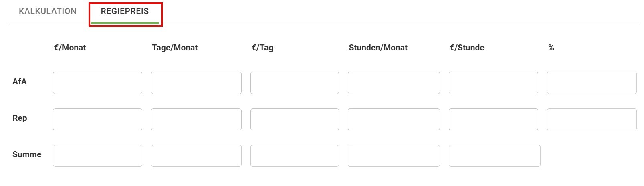Click the Summe €/Tag input box
644x186 pixels.
(x=295, y=156)
